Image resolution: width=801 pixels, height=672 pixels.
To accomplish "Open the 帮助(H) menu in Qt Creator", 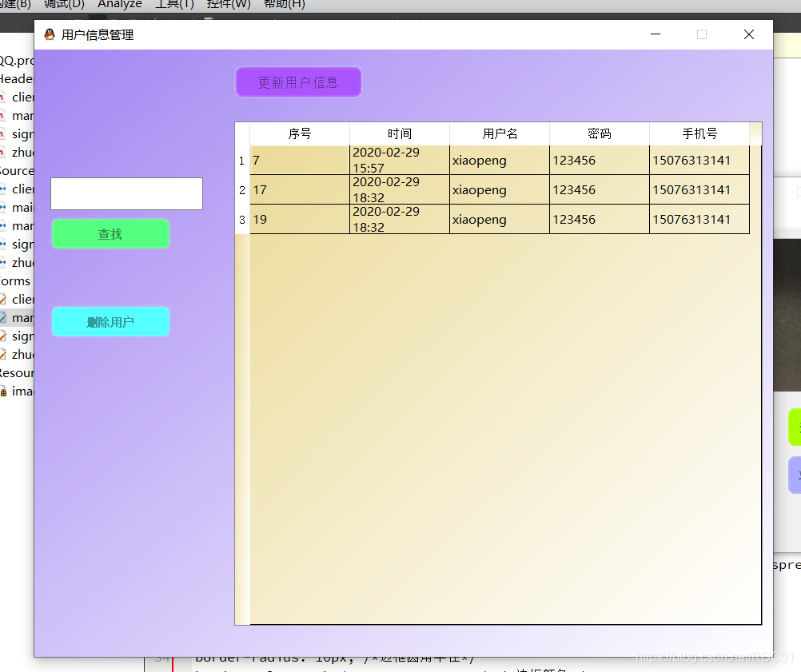I will [285, 4].
